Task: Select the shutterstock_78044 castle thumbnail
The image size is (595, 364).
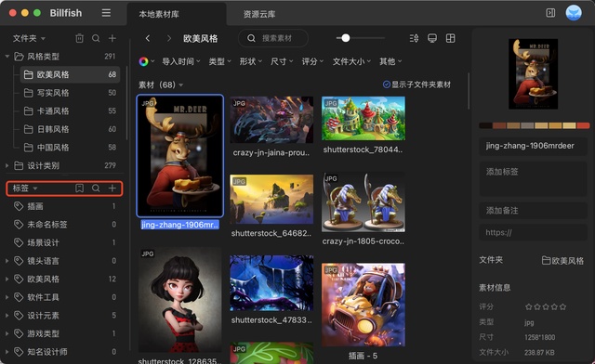Action: pyautogui.click(x=364, y=118)
